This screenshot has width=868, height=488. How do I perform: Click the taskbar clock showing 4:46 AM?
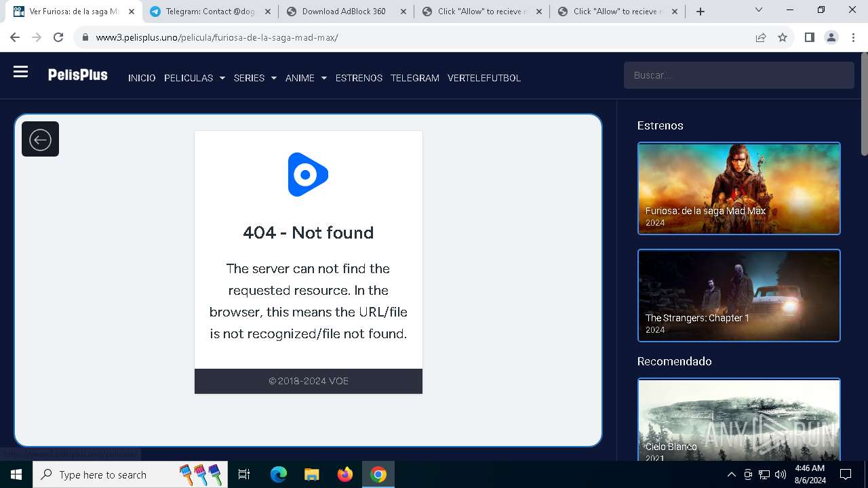coord(810,474)
